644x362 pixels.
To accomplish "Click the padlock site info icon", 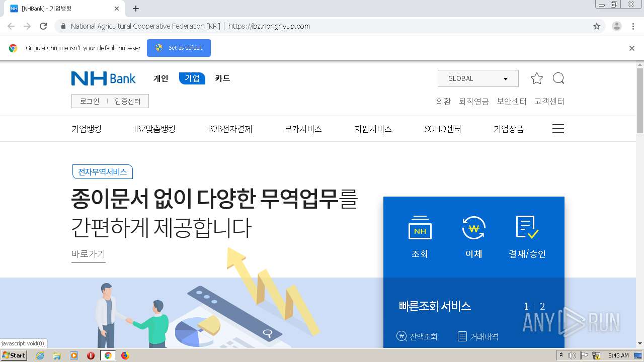I will (63, 26).
